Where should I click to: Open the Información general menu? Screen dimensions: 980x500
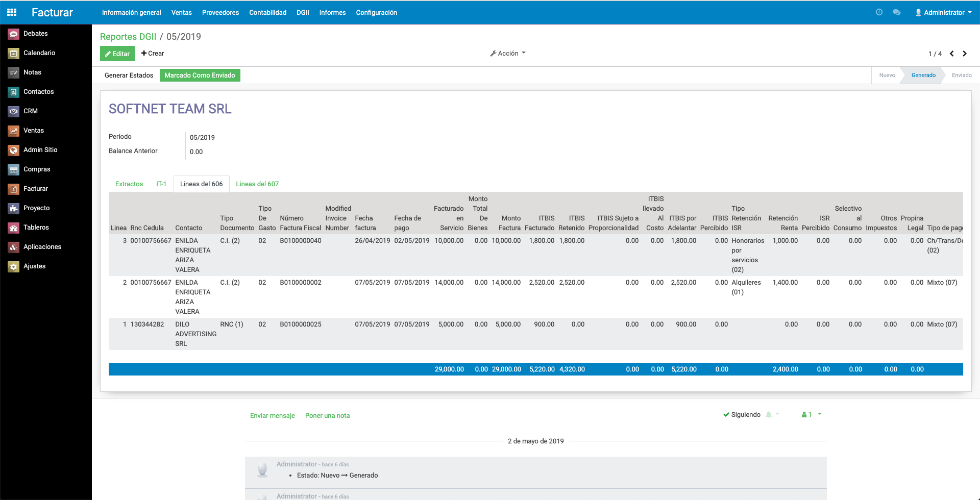tap(132, 12)
